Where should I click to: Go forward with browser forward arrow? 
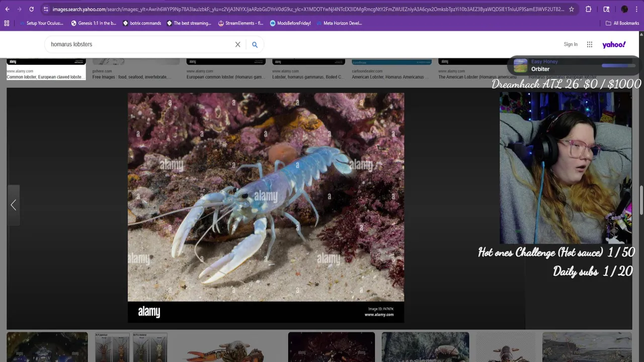tap(19, 9)
